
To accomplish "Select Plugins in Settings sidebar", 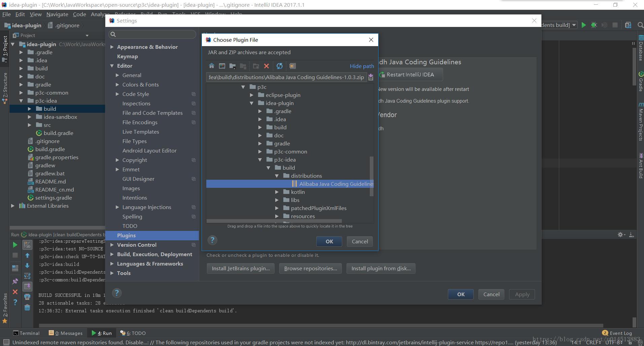I will tap(152, 235).
